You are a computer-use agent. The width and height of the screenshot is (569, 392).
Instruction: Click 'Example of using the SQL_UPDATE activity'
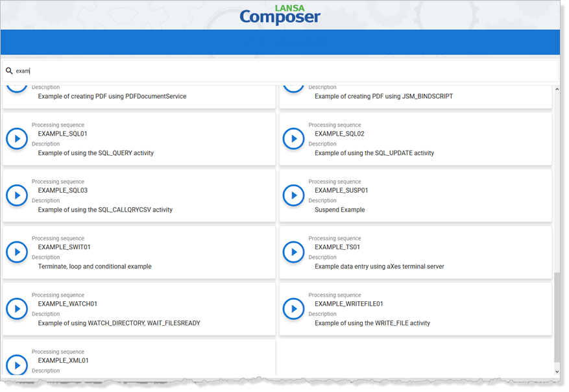click(x=374, y=153)
